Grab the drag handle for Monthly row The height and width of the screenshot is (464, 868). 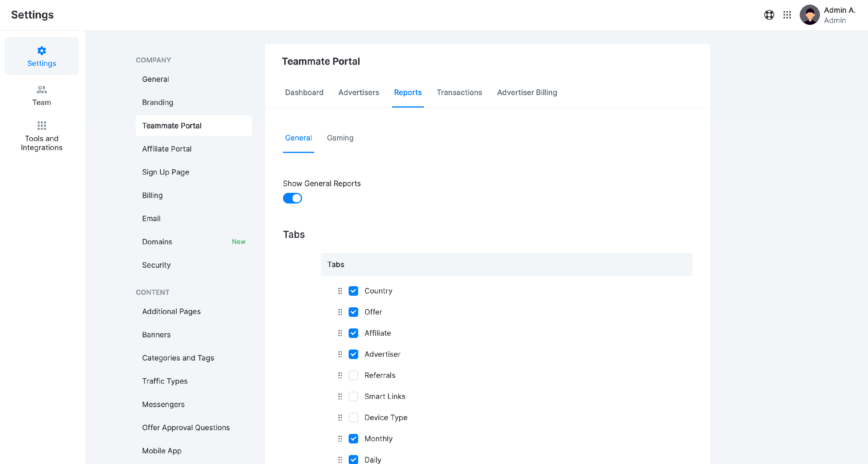tap(340, 439)
